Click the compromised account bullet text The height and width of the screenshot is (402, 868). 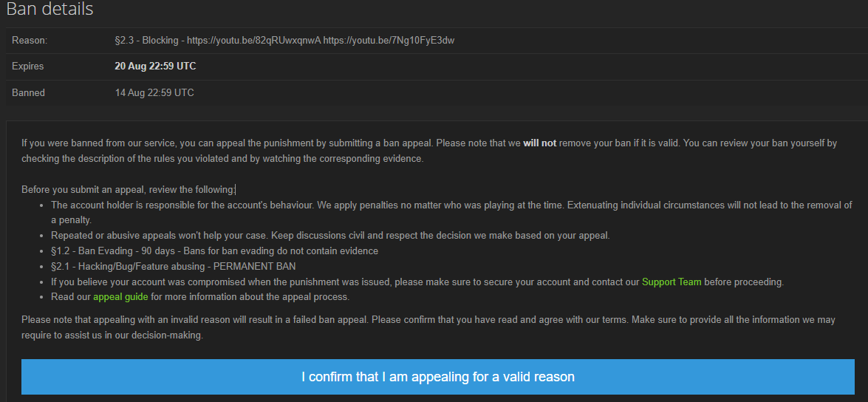pos(417,282)
